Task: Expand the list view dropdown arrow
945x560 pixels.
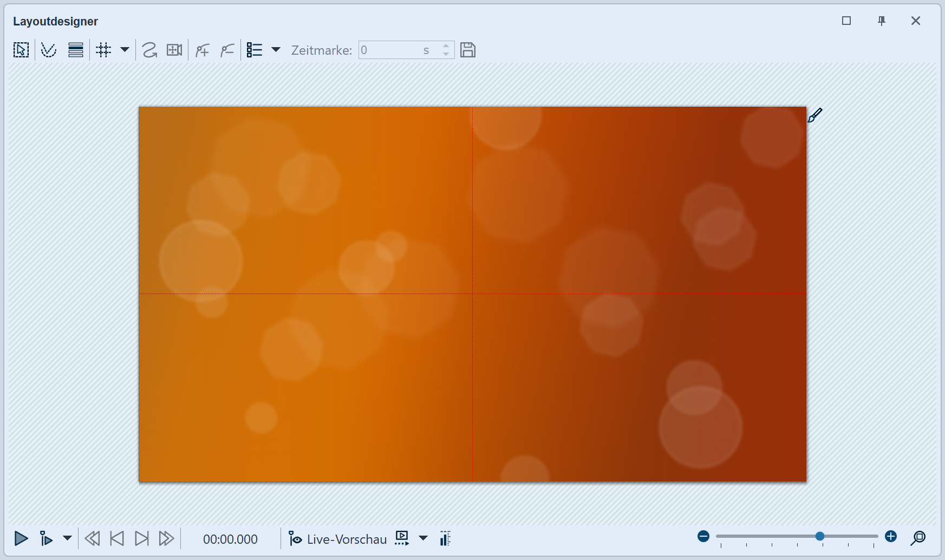Action: (276, 50)
